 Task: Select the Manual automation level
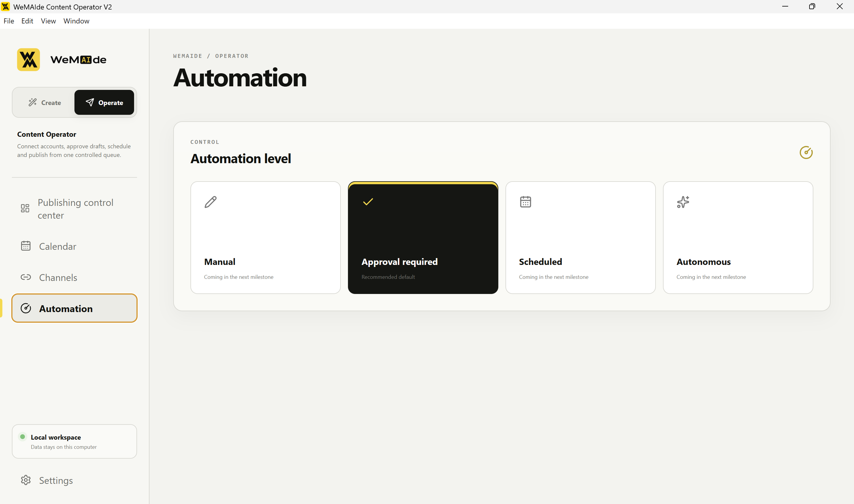click(265, 237)
